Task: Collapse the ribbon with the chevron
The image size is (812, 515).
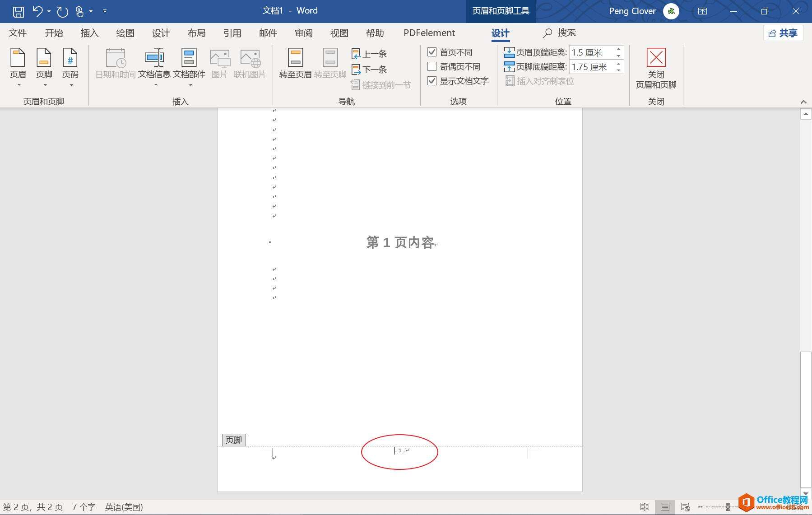Action: (803, 102)
